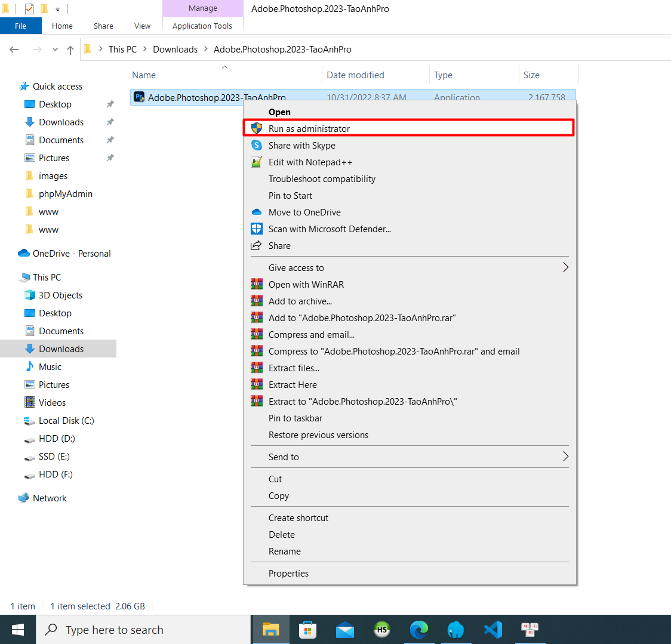
Task: Click the Quick access star icon
Action: pos(24,86)
